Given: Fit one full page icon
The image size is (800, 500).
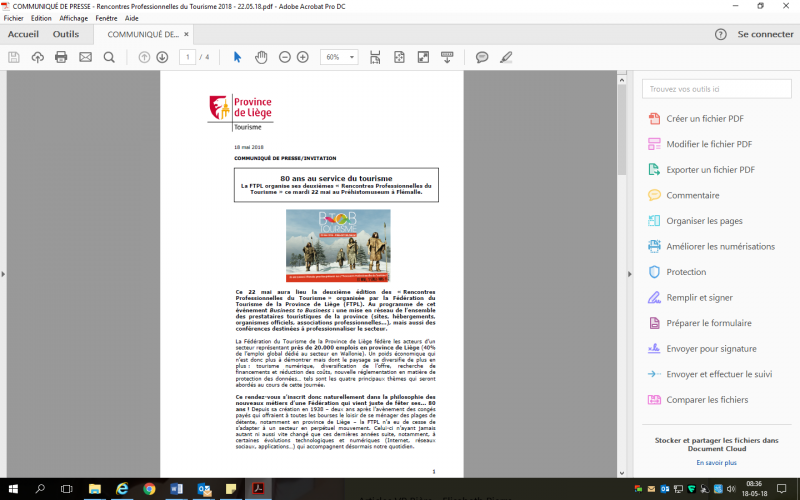Looking at the screenshot, I should pos(399,57).
